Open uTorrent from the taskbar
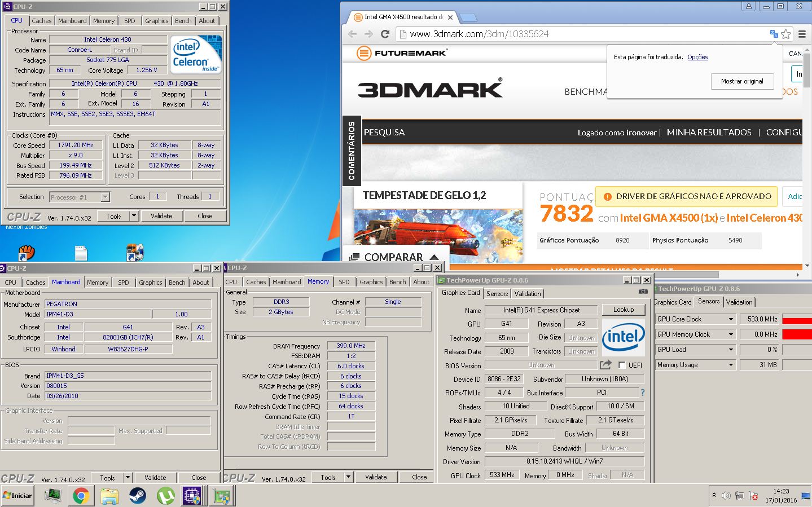812x507 pixels. tap(165, 496)
